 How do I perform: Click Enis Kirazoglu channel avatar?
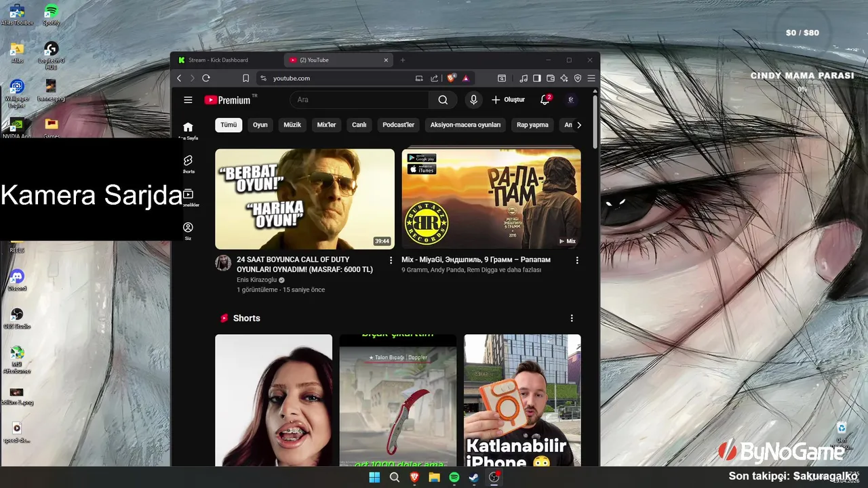223,263
